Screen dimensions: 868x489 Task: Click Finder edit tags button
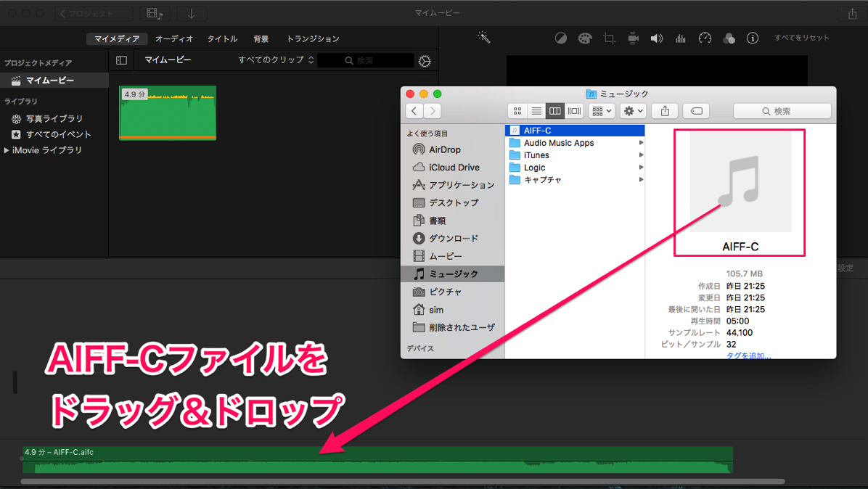click(697, 111)
